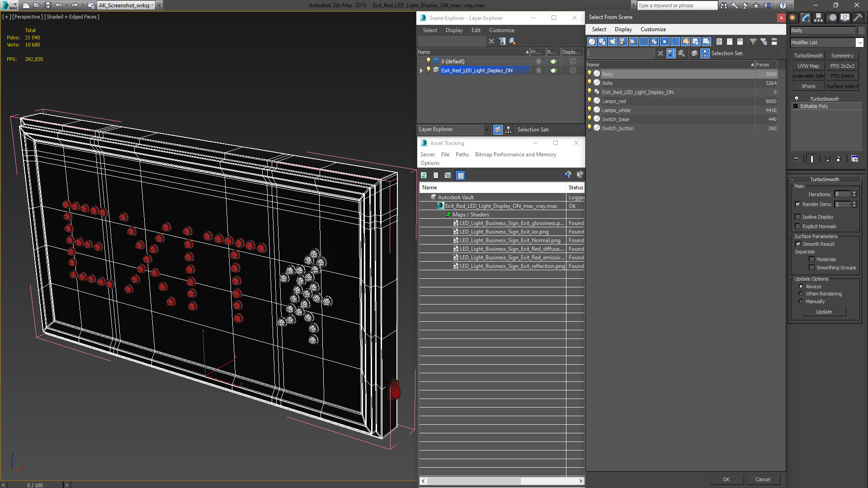Image resolution: width=868 pixels, height=488 pixels.
Task: Click Save file icon in top toolbar
Action: [47, 5]
